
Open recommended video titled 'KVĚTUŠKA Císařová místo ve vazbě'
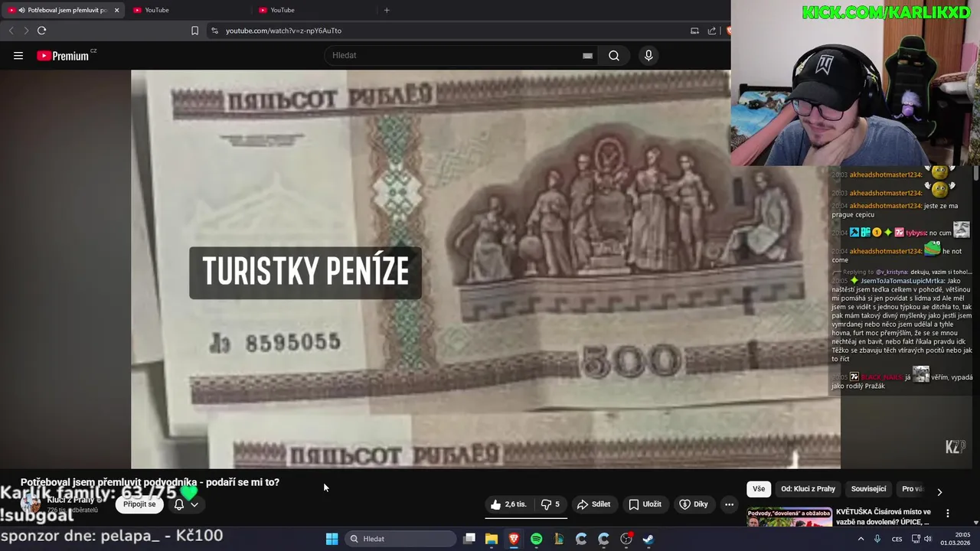coord(884,517)
